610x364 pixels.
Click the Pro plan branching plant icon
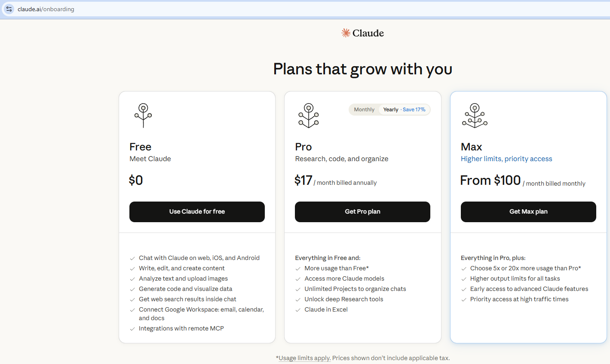click(x=309, y=115)
